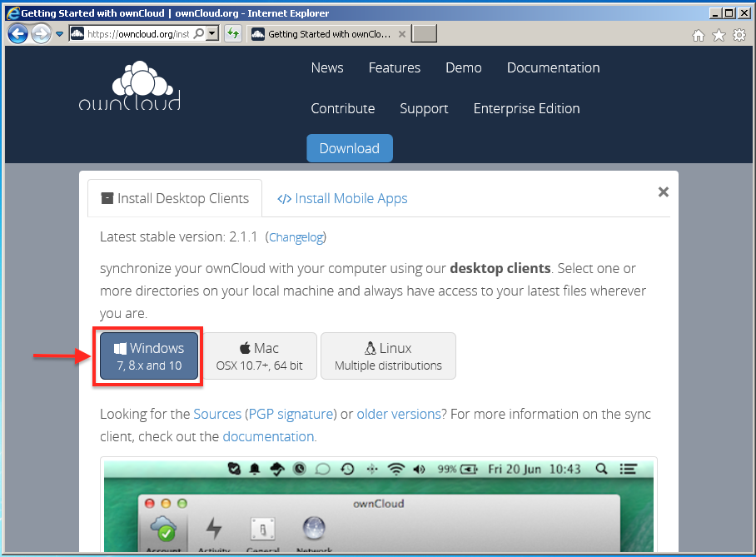Close the install dialog with X
Image resolution: width=756 pixels, height=557 pixels.
click(x=664, y=192)
